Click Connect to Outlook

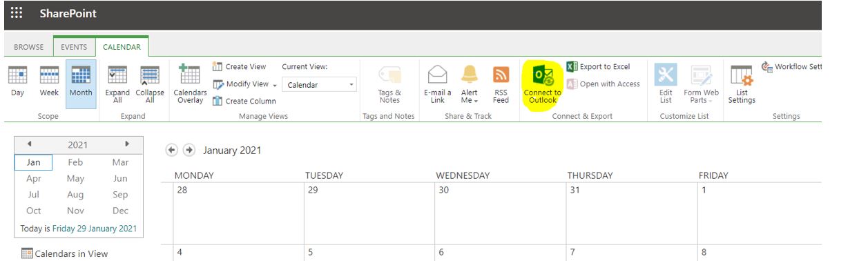pos(542,84)
